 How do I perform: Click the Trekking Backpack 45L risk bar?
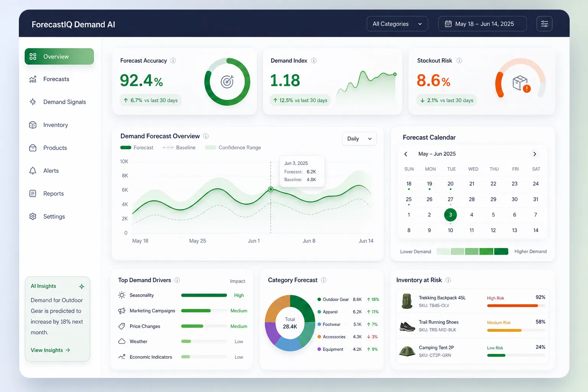(516, 306)
